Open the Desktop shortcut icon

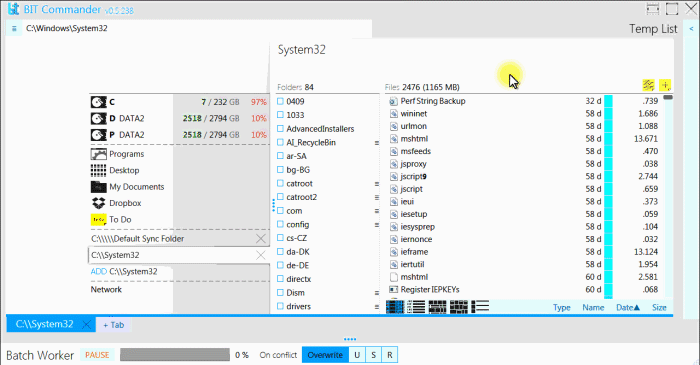tap(98, 170)
